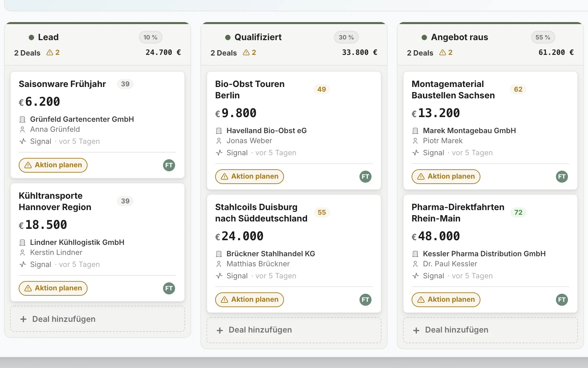Image resolution: width=588 pixels, height=368 pixels.
Task: Click building icon beside Grünfeld Gartencenter GmbH
Action: click(x=22, y=119)
